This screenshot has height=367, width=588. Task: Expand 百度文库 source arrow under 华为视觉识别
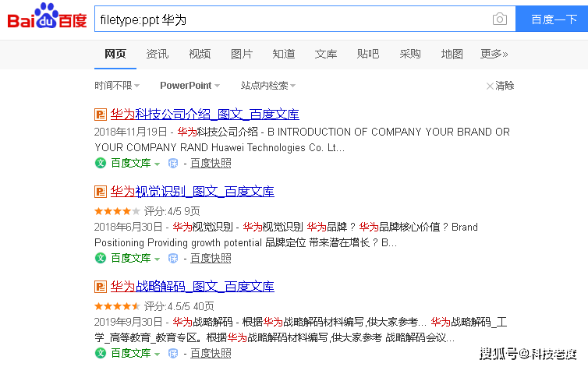coord(157,259)
